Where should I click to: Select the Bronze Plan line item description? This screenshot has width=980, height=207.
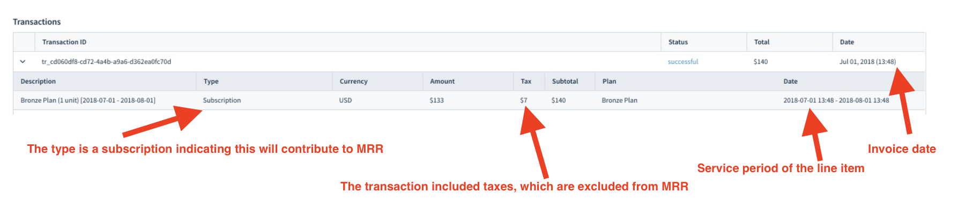pos(88,100)
